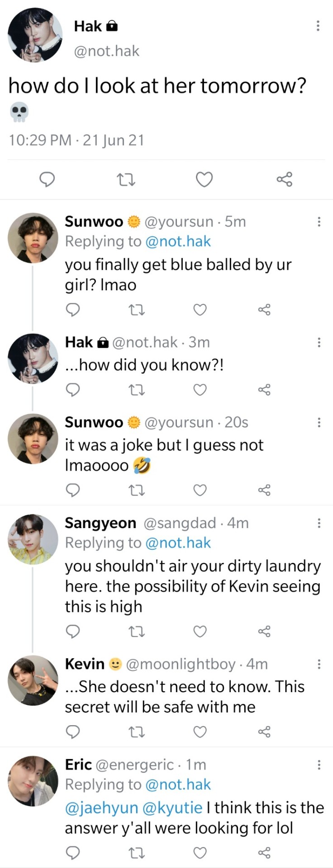
Task: Like Kevin's reply tweet
Action: (x=200, y=731)
